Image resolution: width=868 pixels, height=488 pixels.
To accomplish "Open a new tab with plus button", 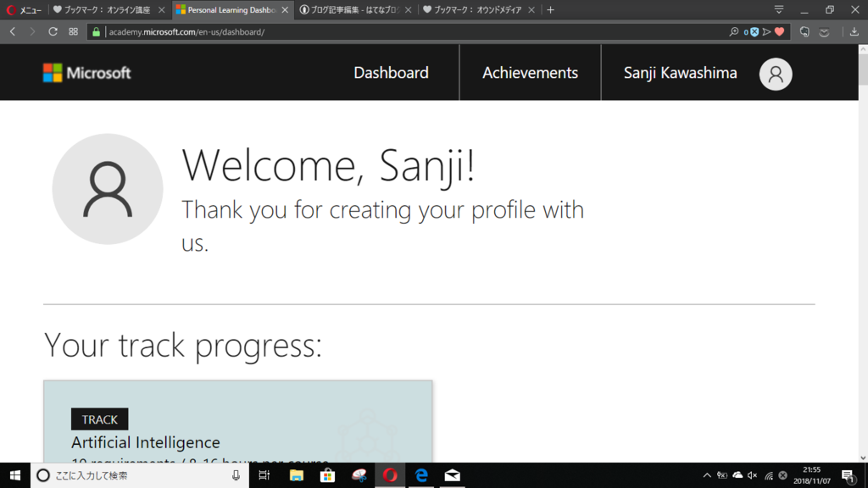I will pos(550,10).
